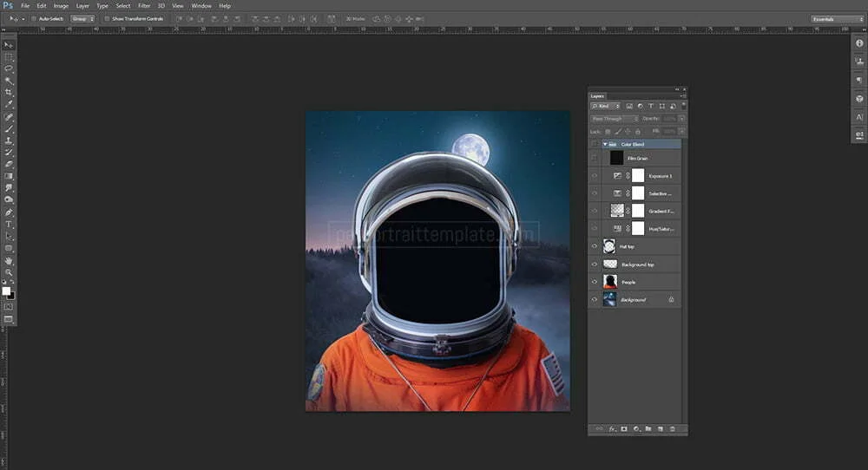The image size is (868, 470).
Task: Open the Essentials workspace dropdown
Action: (837, 18)
